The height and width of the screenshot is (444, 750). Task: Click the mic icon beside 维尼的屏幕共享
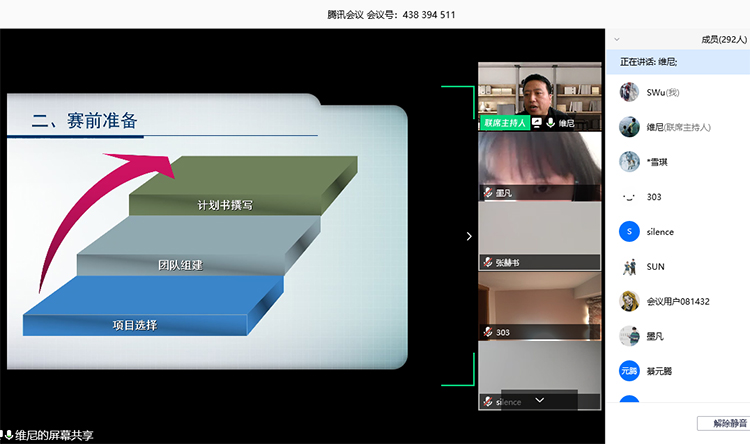[x=8, y=435]
